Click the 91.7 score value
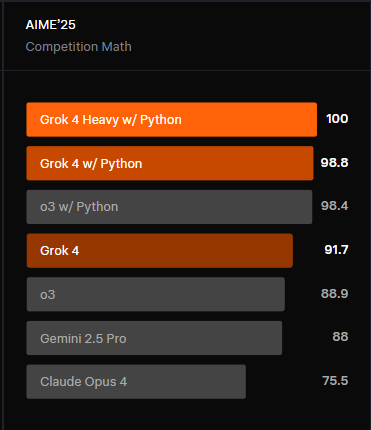 click(x=336, y=250)
